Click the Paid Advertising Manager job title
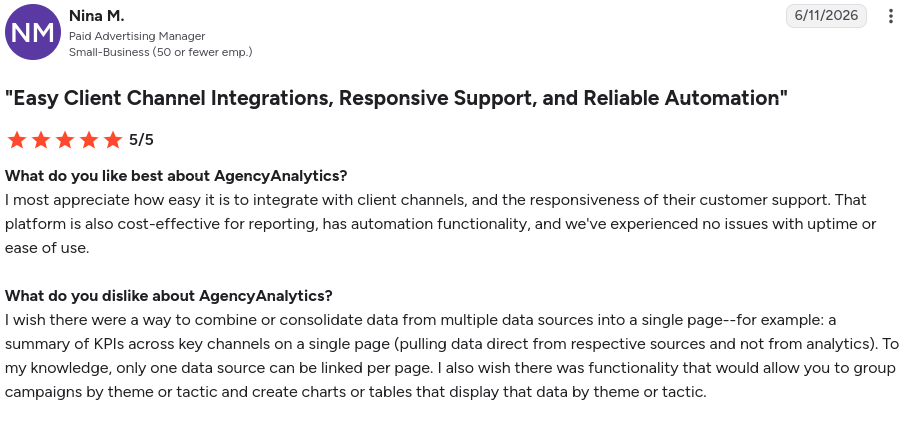 pyautogui.click(x=137, y=36)
